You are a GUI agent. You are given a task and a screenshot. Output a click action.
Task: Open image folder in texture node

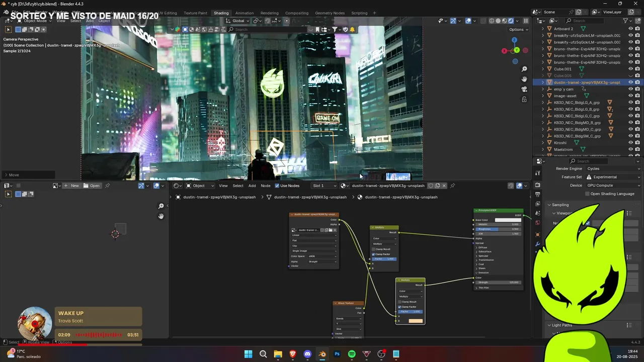click(331, 230)
